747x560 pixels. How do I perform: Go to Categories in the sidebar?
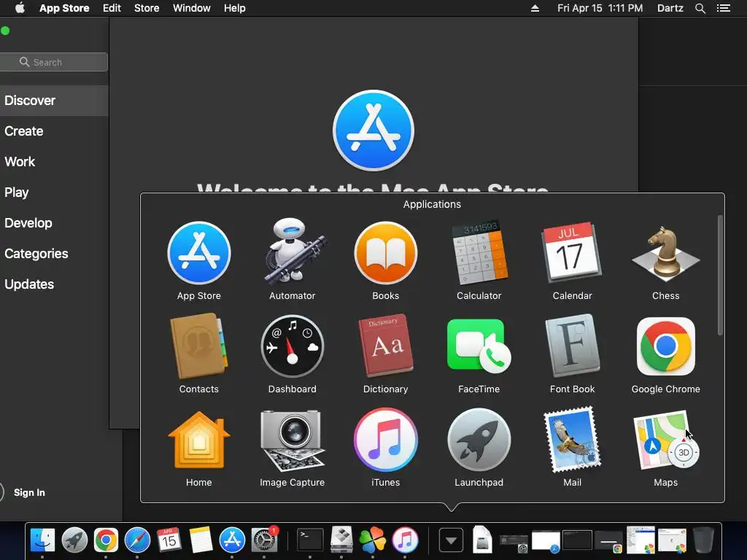tap(54, 253)
